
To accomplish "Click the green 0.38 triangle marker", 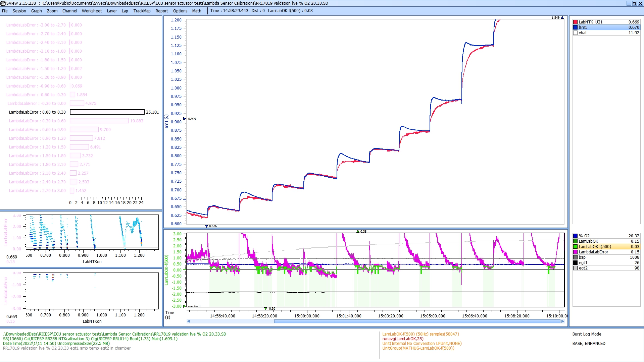I will [358, 231].
